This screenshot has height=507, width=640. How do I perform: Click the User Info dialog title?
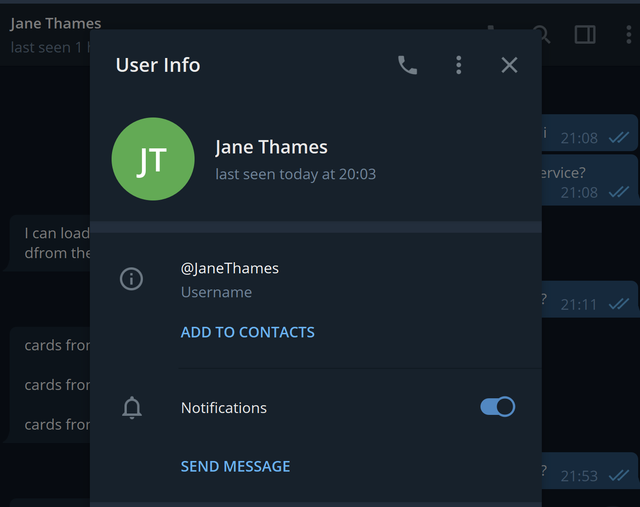point(158,65)
